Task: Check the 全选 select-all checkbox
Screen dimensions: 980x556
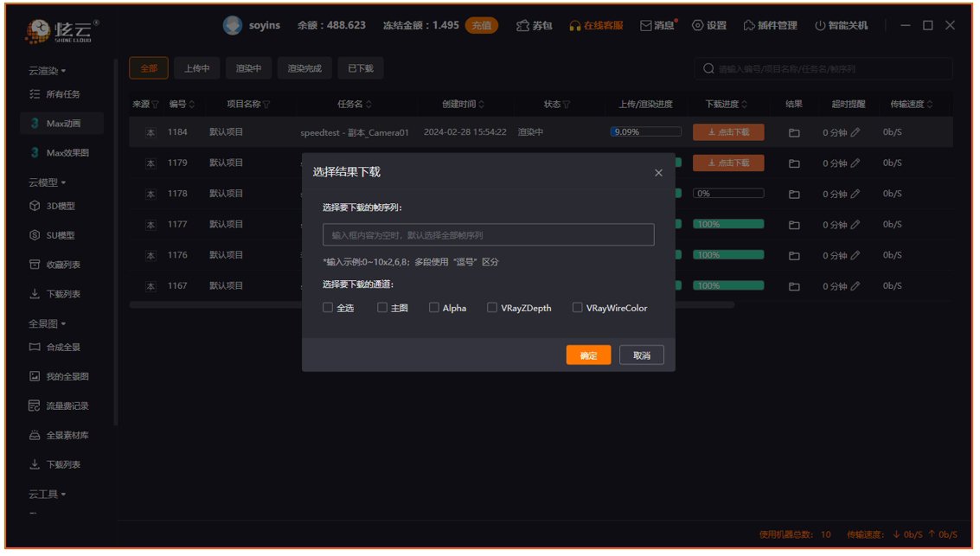Action: coord(328,308)
